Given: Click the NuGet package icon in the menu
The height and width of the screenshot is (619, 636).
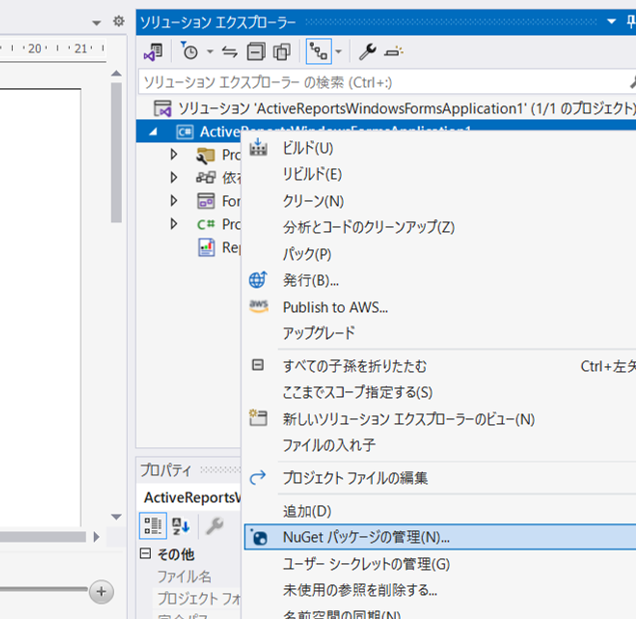Looking at the screenshot, I should [x=259, y=537].
